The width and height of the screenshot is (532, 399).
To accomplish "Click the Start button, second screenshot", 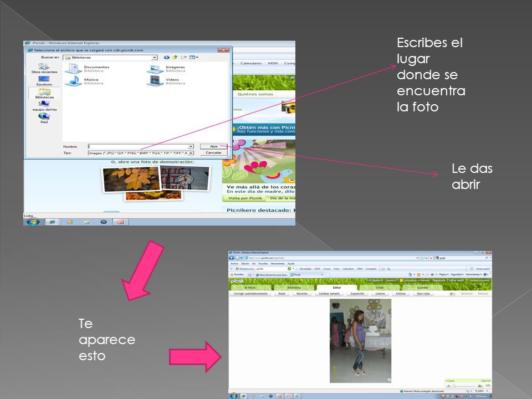I will click(233, 396).
